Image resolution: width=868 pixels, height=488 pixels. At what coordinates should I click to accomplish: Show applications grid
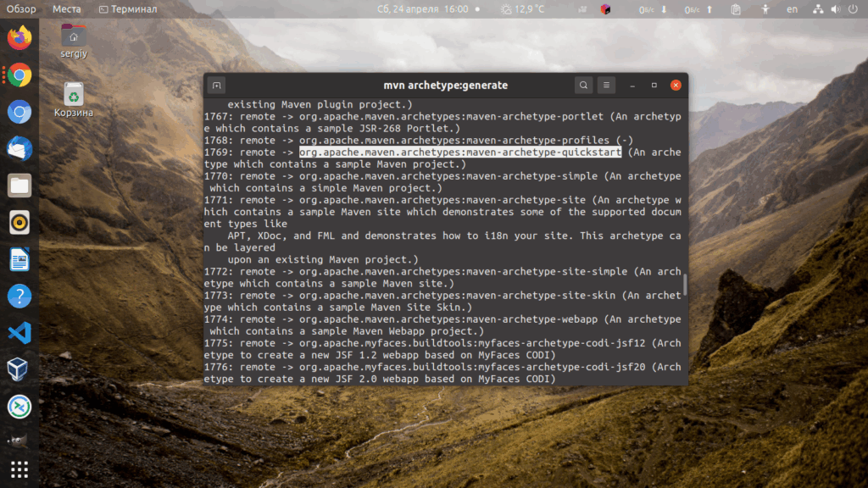click(19, 469)
